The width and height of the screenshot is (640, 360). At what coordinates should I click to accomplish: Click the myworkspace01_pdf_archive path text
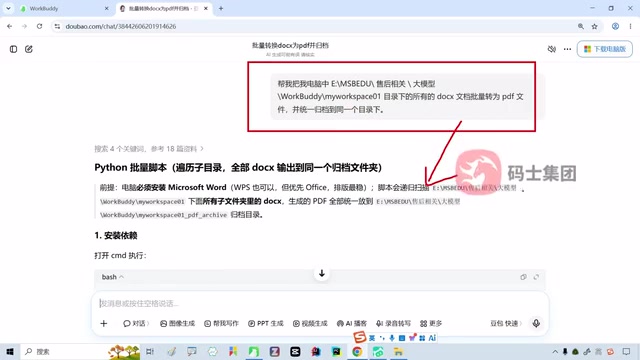163,215
